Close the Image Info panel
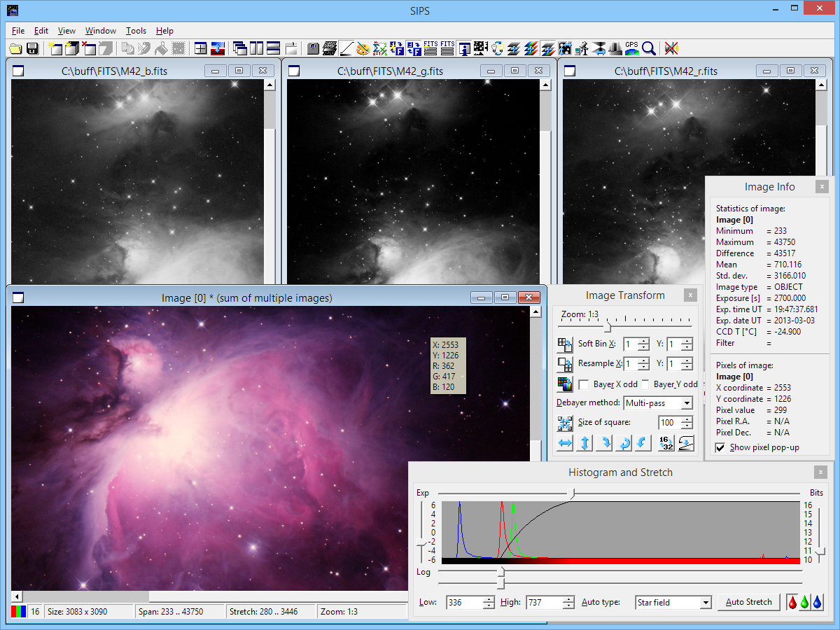 coord(821,187)
